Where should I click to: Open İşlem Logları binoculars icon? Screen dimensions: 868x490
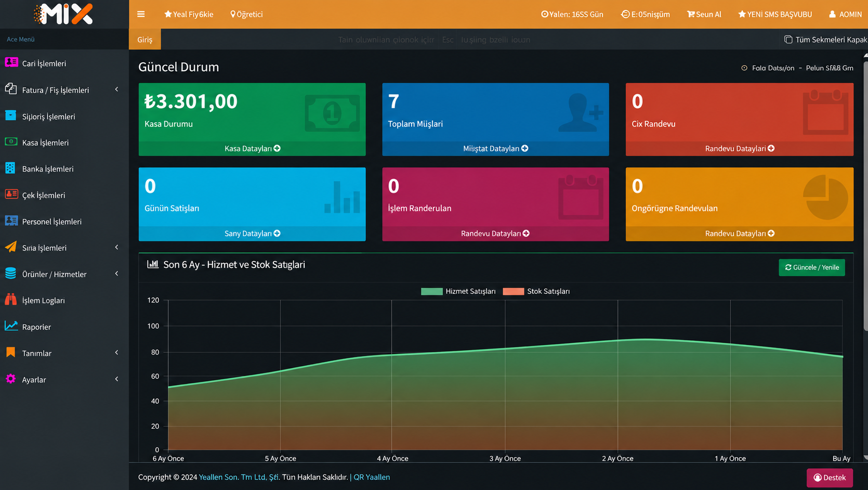point(10,300)
